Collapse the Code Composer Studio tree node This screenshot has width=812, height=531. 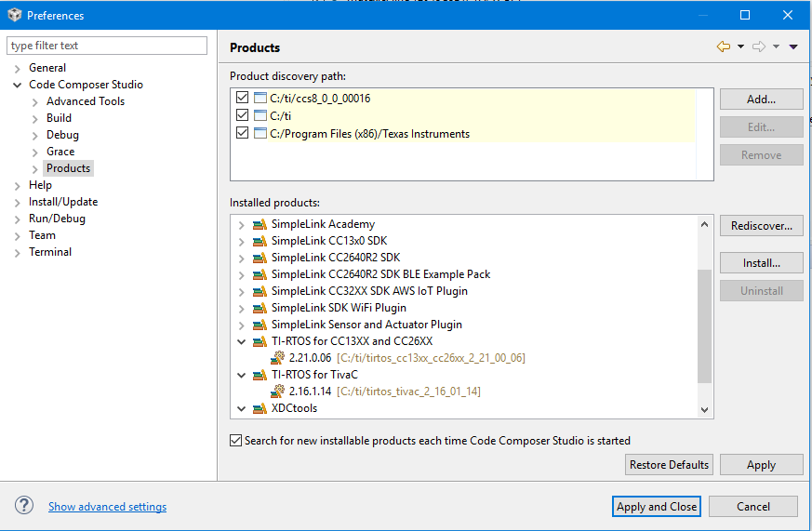pyautogui.click(x=17, y=85)
